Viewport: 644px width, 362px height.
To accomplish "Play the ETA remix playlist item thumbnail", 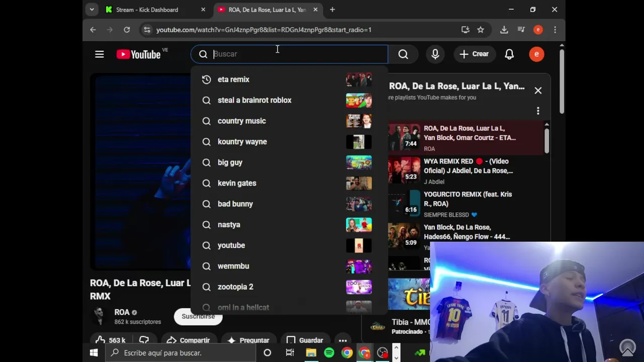I will [x=404, y=137].
